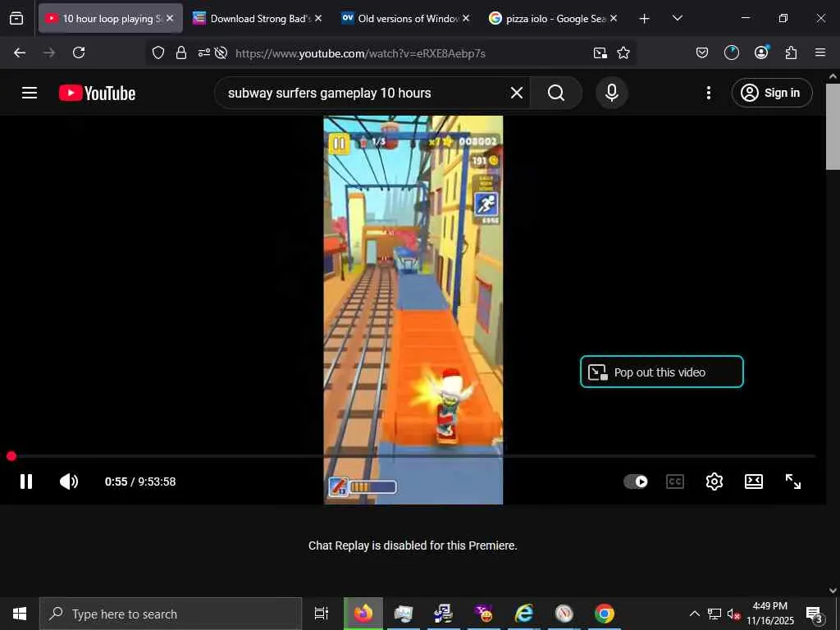Switch to theater mode
Viewport: 840px width, 630px height.
754,482
